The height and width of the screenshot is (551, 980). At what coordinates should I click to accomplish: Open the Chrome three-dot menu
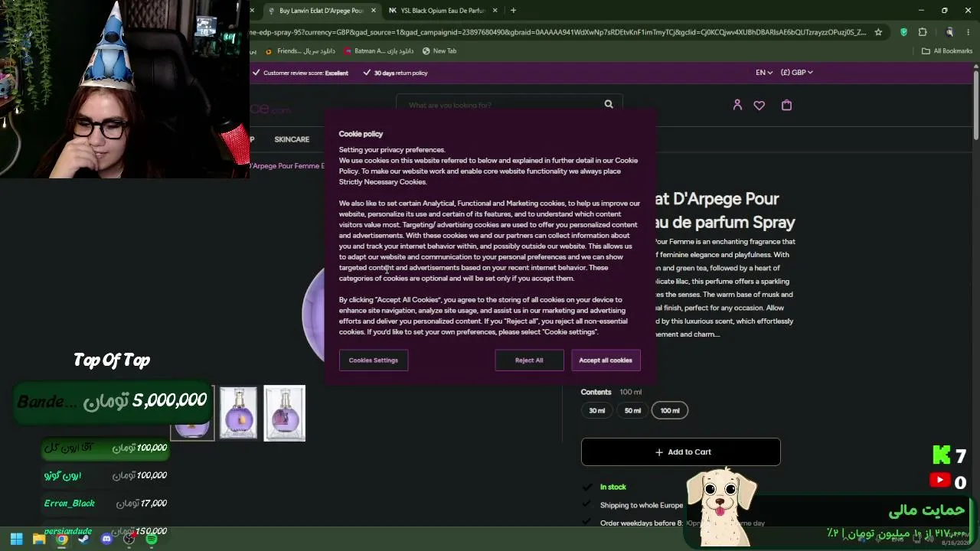(969, 32)
